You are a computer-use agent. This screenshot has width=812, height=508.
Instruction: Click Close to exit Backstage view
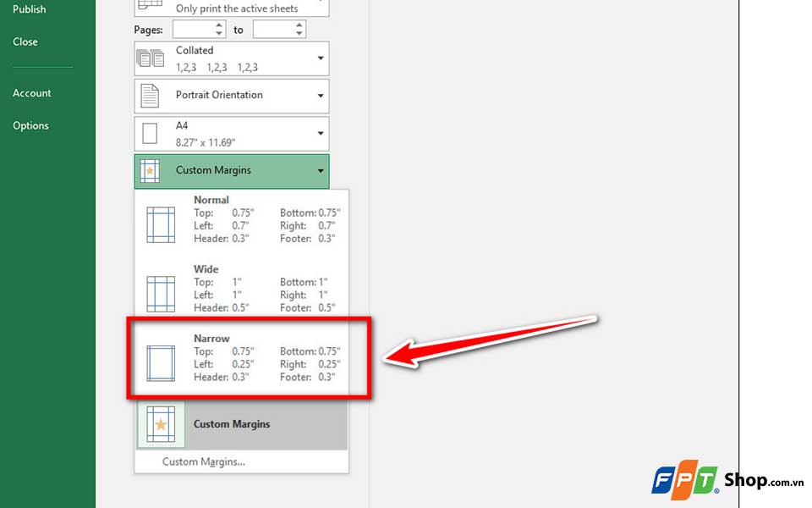[25, 41]
